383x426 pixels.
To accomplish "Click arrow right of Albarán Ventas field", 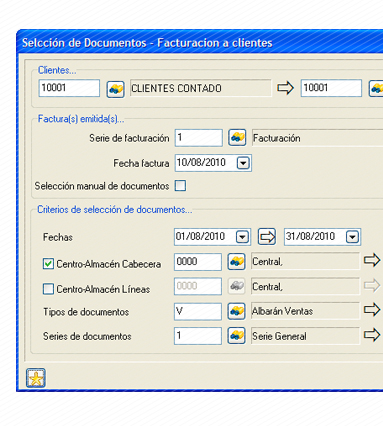I will pos(372,310).
